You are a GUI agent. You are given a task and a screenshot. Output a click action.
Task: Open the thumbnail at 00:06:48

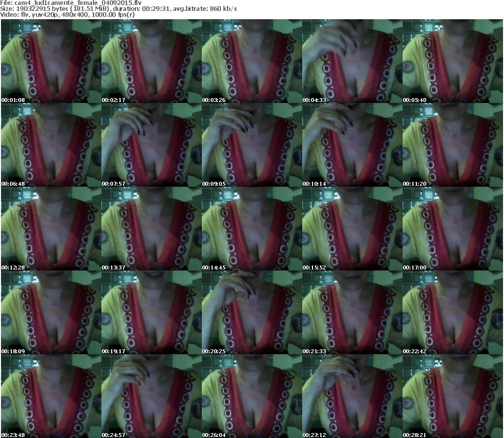click(x=51, y=145)
